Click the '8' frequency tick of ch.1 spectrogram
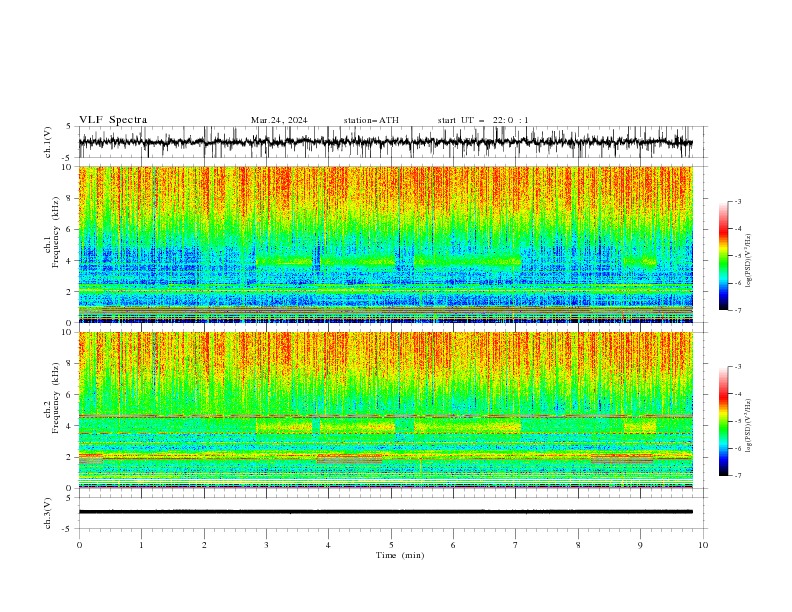 (71, 198)
